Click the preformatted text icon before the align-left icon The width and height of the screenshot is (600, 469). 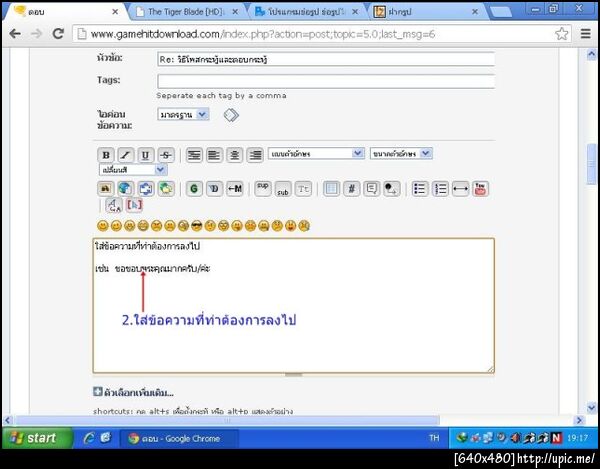coord(194,155)
